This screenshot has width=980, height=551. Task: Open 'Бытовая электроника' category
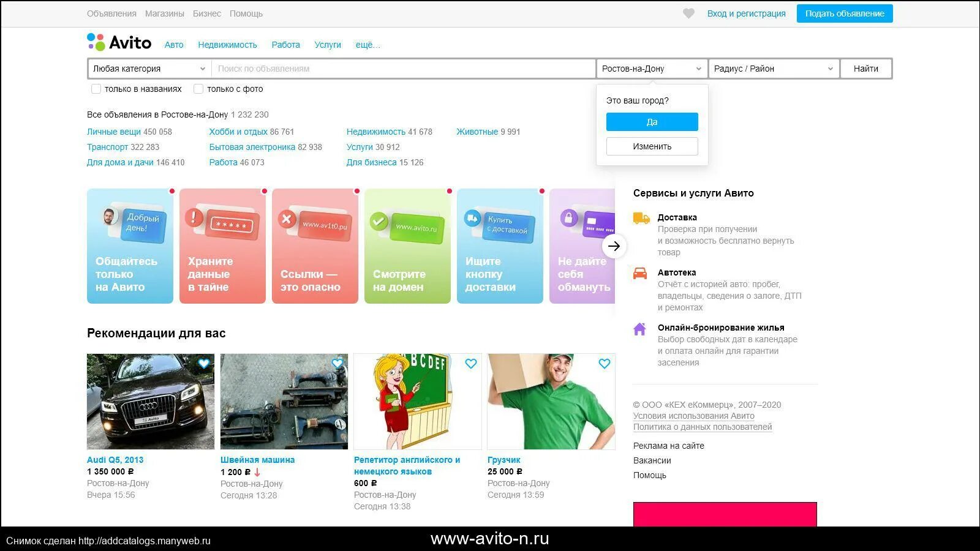[x=252, y=147]
